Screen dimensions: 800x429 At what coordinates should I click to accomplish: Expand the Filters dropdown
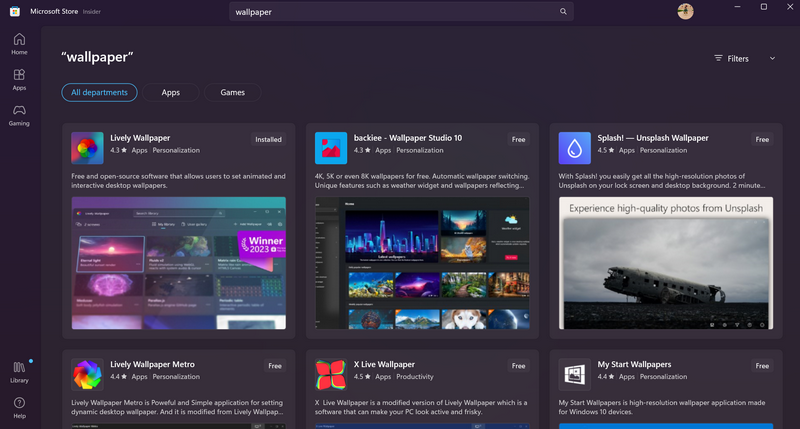pos(745,58)
